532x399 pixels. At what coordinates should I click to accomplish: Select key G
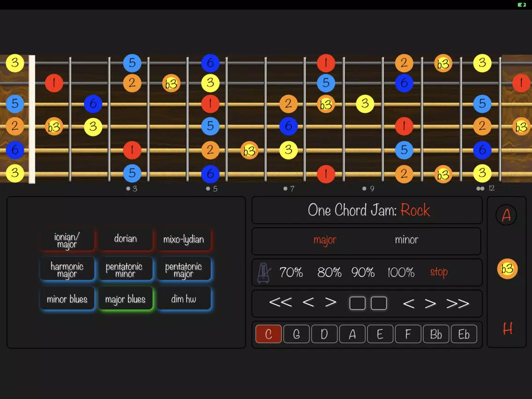click(296, 334)
